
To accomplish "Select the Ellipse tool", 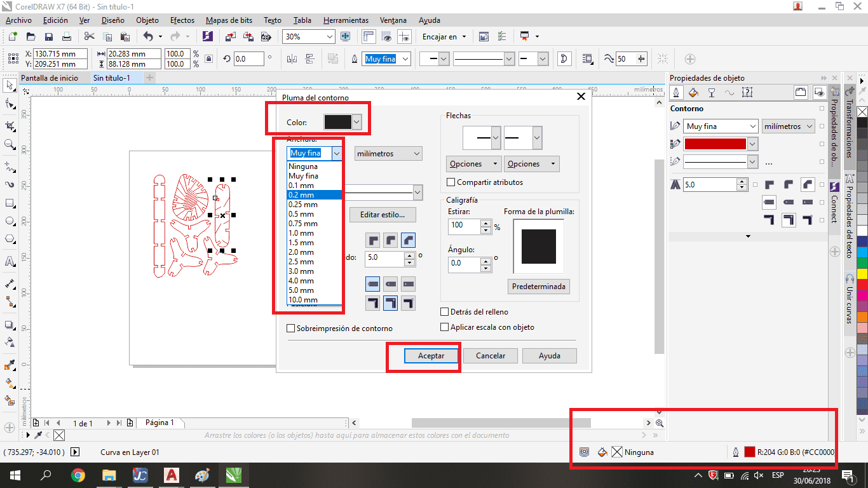I will point(10,221).
